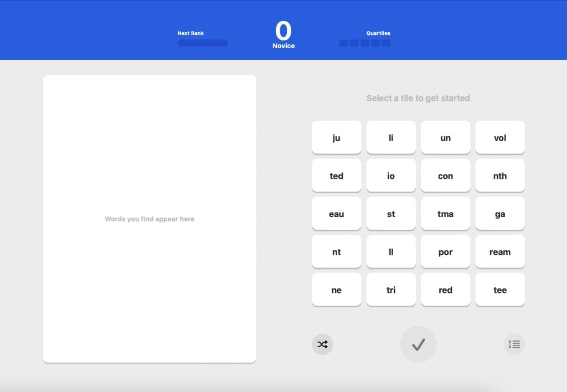Click the Next Rank progress bar

(x=203, y=43)
